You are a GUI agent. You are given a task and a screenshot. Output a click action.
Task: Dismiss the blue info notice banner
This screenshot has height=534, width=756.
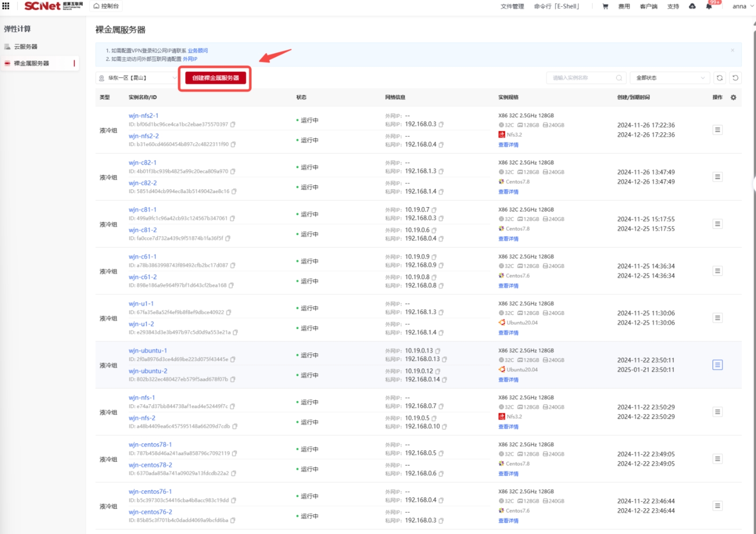pos(732,50)
